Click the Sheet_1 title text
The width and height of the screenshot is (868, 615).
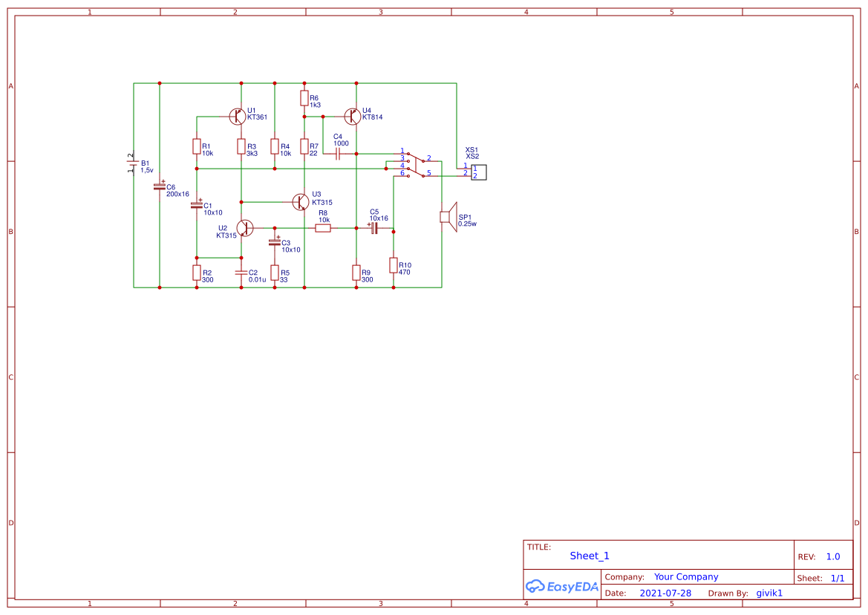[x=590, y=556]
